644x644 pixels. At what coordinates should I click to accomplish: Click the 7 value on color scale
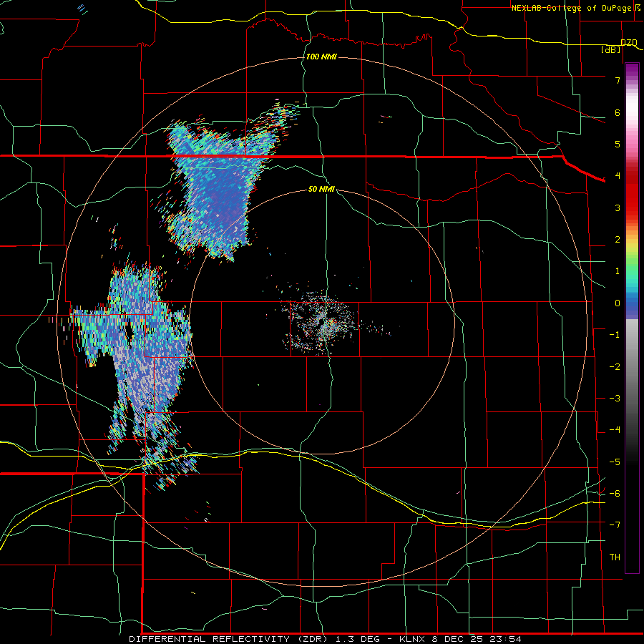[618, 80]
